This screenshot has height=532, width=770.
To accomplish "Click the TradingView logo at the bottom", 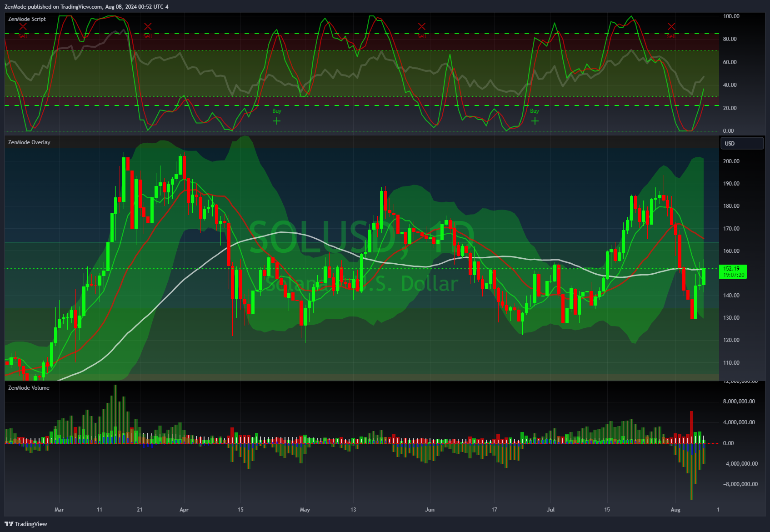I will (26, 524).
